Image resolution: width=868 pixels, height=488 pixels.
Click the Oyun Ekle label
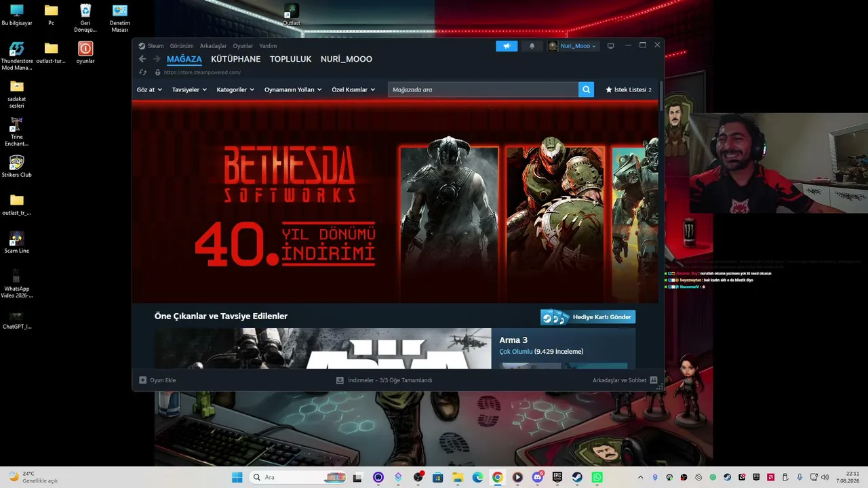(x=163, y=380)
